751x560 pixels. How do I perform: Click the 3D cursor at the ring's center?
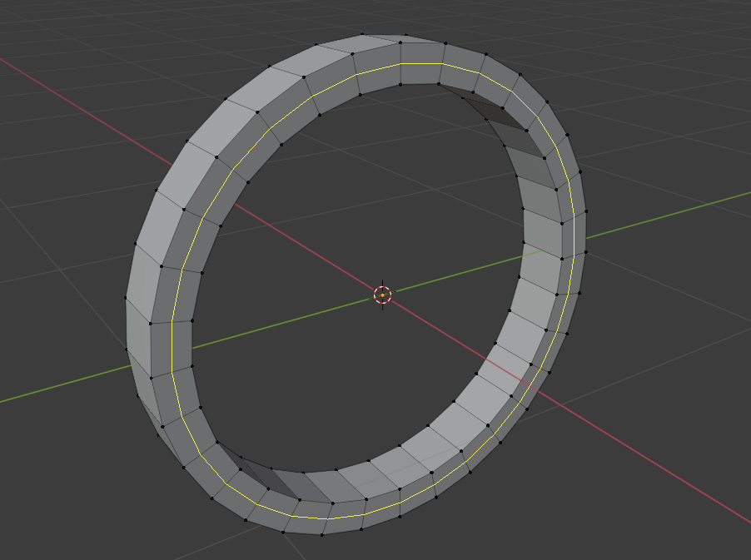point(382,295)
